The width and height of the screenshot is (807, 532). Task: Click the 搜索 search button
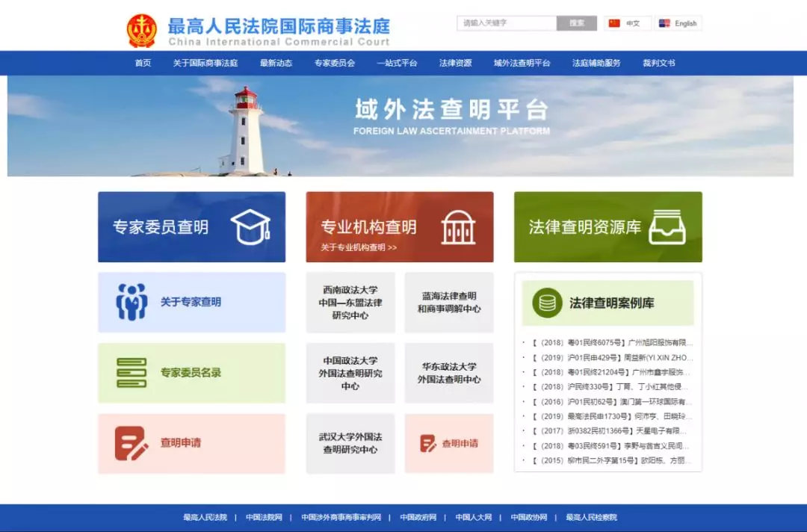coord(577,23)
